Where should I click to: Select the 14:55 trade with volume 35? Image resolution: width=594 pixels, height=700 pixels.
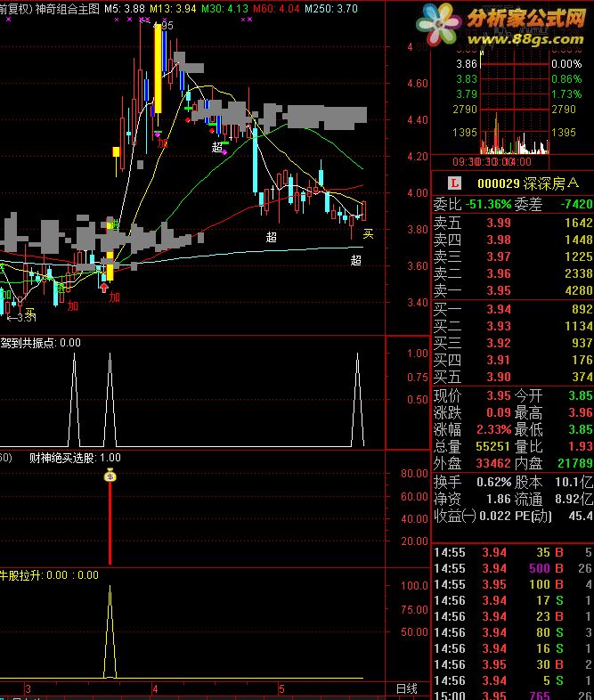tap(513, 553)
